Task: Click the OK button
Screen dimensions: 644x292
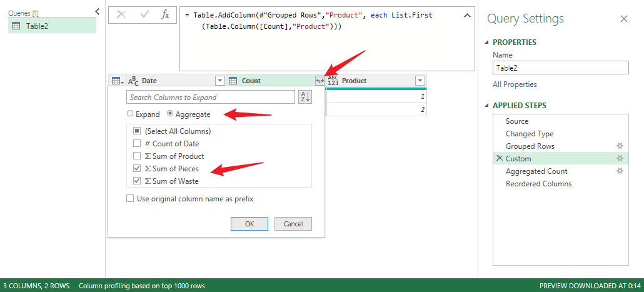Action: (x=249, y=224)
